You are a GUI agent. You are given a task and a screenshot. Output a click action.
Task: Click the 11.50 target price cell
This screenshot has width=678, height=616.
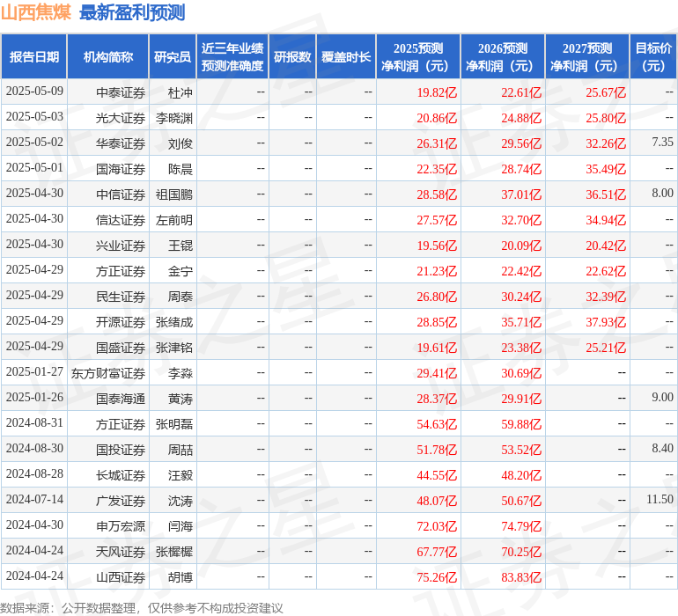coord(660,500)
